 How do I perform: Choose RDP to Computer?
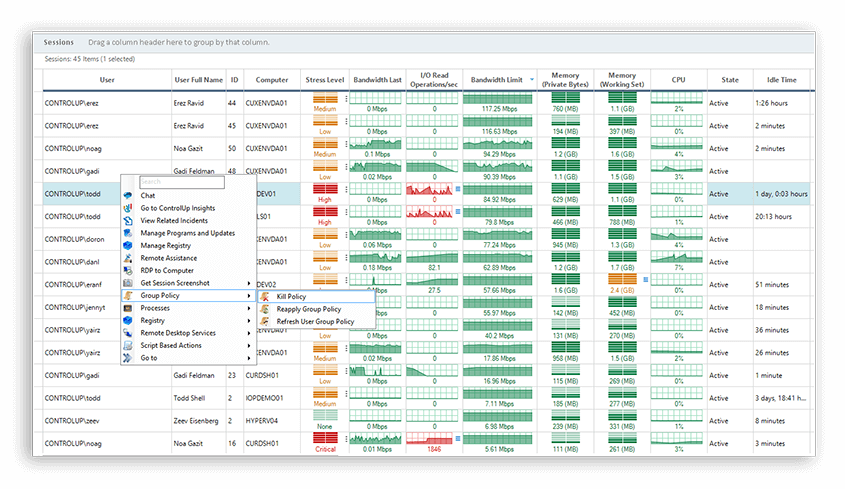tap(167, 271)
